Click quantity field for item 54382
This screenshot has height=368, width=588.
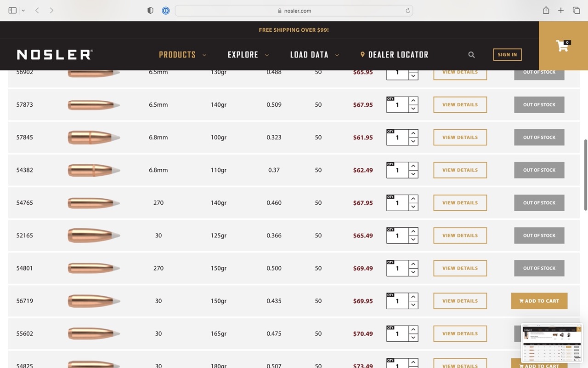(x=397, y=170)
